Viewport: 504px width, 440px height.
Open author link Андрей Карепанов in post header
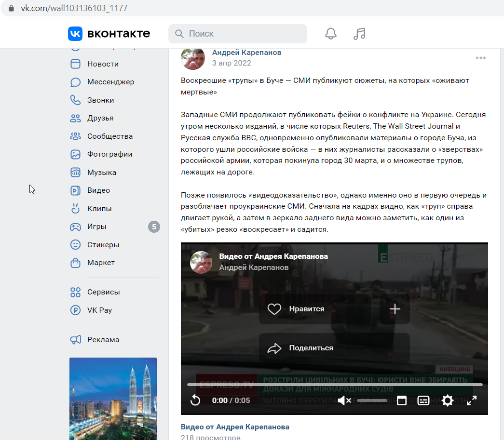click(x=246, y=53)
